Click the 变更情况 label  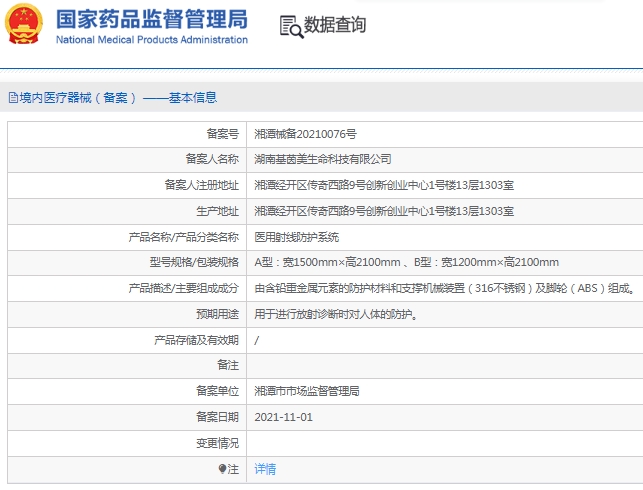(x=217, y=443)
